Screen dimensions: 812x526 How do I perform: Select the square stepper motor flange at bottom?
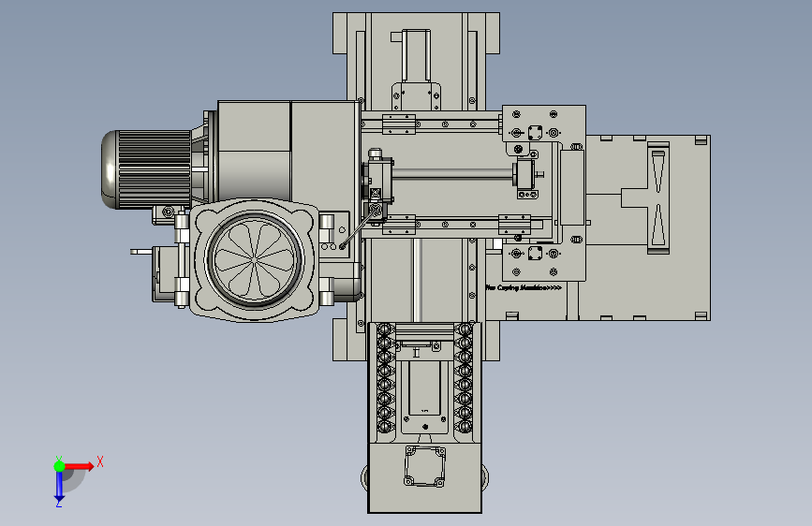pos(424,466)
